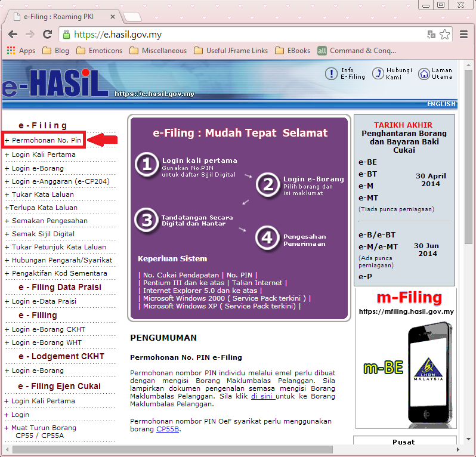
Task: Expand Permohonan No. Pin menu item
Action: click(x=43, y=140)
